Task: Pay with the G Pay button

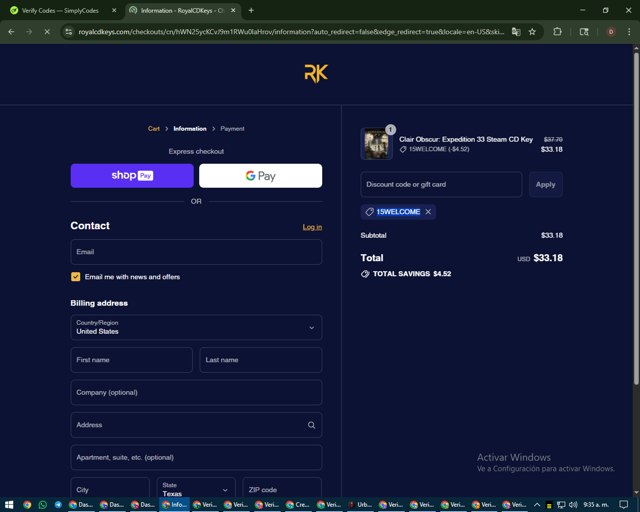Action: pos(260,176)
